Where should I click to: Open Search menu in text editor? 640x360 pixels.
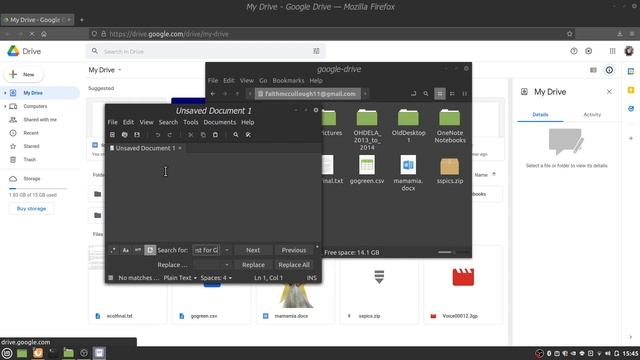pyautogui.click(x=168, y=122)
